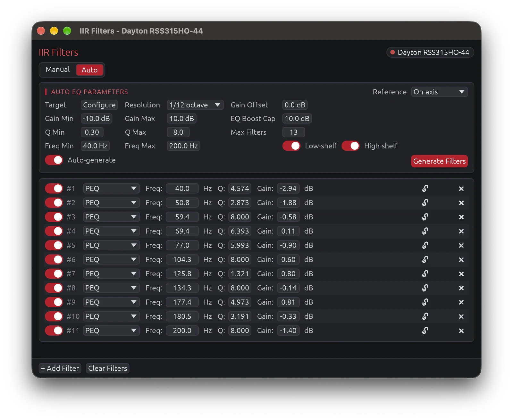Disable the Low-shelf toggle
This screenshot has height=420, width=513.
point(291,146)
